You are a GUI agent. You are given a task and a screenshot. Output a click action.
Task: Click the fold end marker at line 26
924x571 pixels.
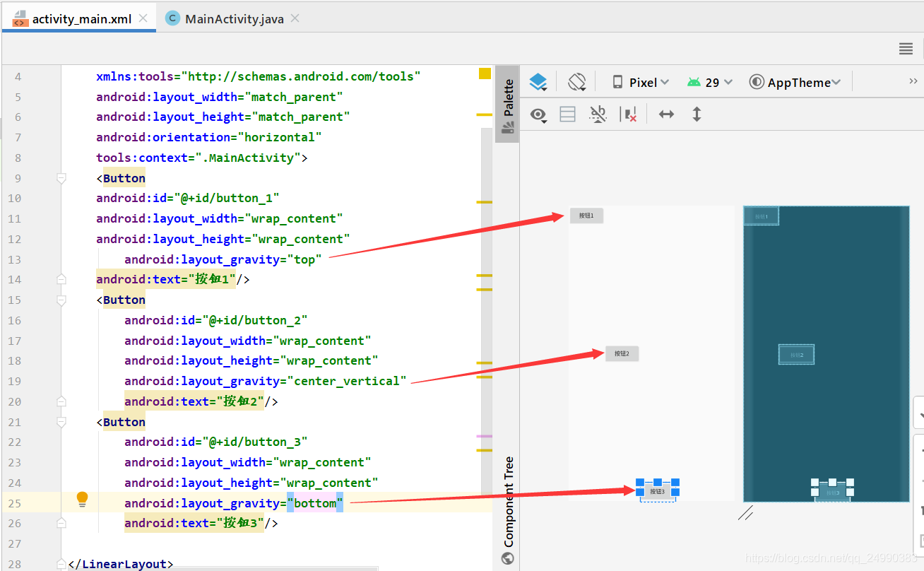[x=61, y=523]
